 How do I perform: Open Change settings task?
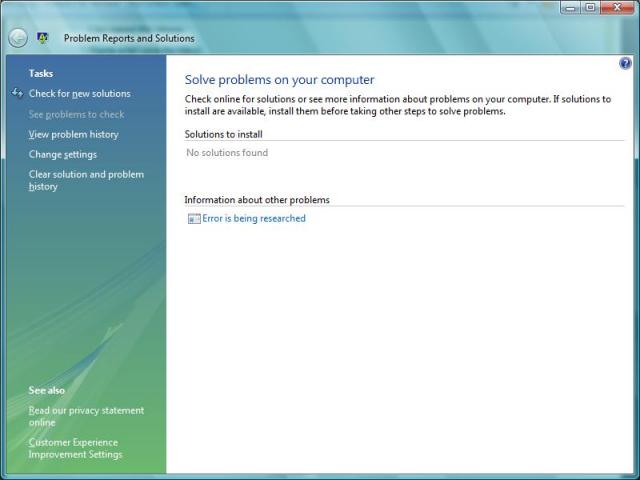click(x=63, y=155)
